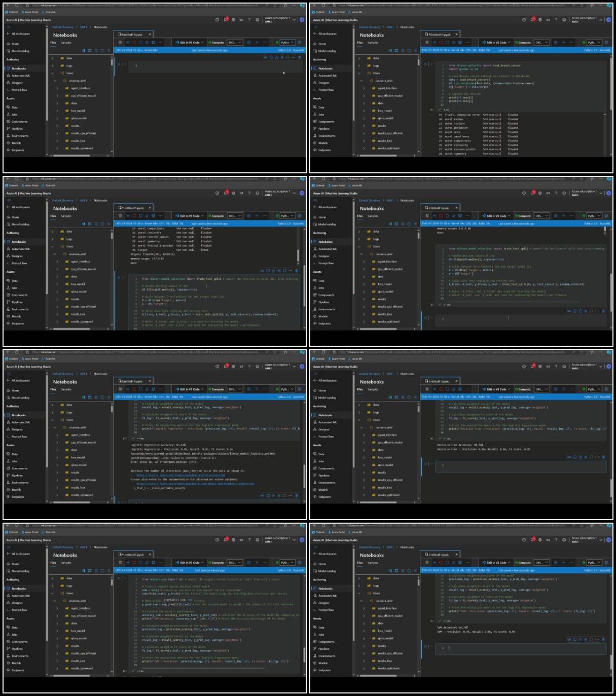
Task: Open the notifications bell in the blank-cell screenshot
Action: pyautogui.click(x=226, y=20)
